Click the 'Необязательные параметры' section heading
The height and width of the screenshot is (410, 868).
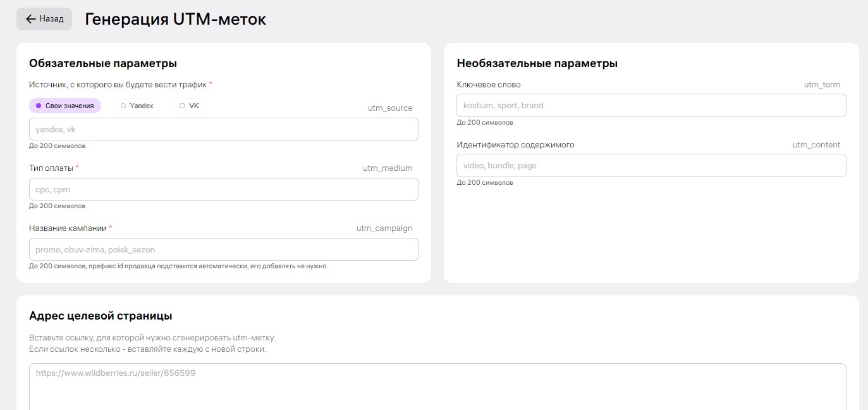(537, 63)
